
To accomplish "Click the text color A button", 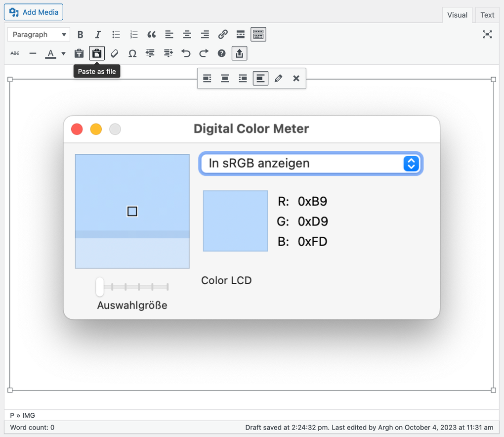I will (x=50, y=53).
